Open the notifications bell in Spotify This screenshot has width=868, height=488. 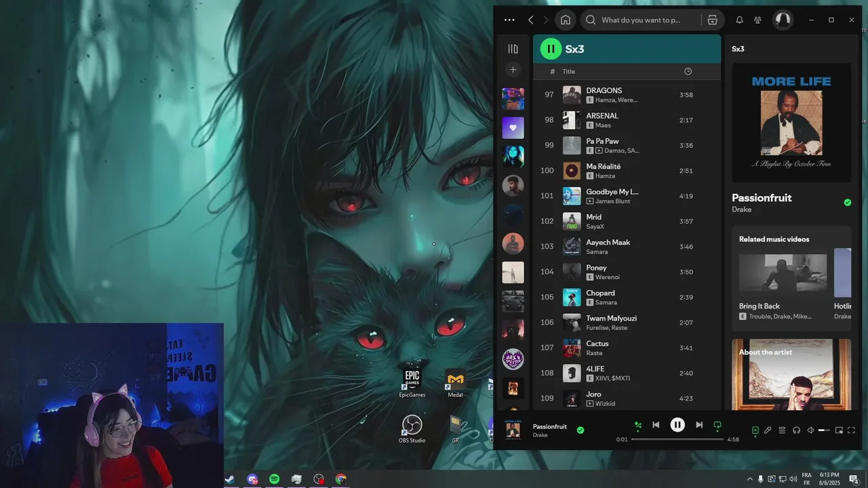pyautogui.click(x=739, y=20)
